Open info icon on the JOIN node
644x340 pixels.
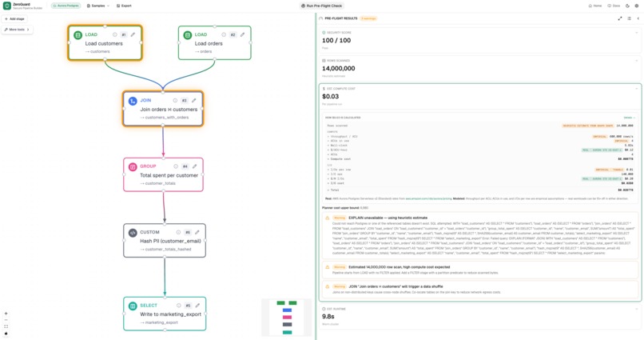click(175, 100)
